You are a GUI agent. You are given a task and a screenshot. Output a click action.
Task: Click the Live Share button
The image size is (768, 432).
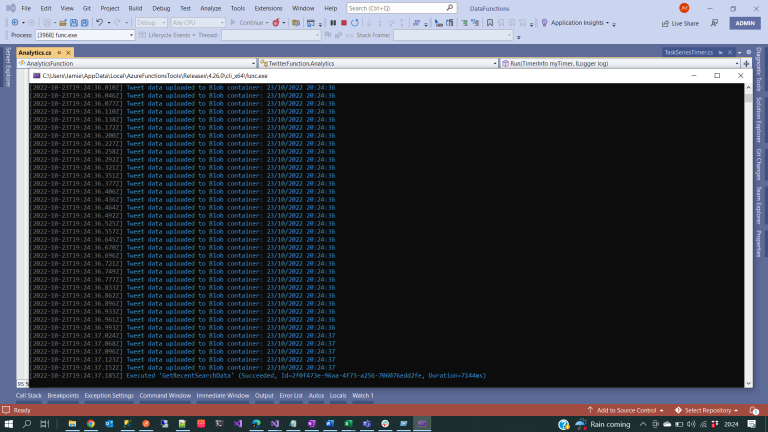(680, 24)
